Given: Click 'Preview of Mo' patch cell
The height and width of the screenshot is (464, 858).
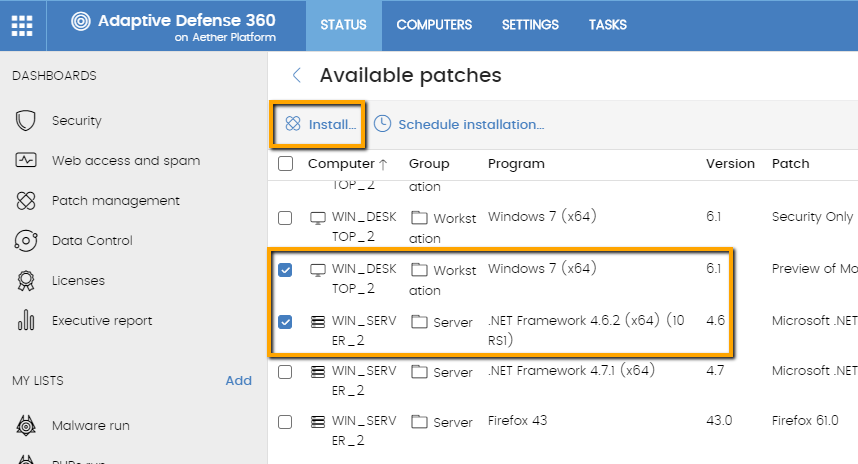Looking at the screenshot, I should pos(814,269).
